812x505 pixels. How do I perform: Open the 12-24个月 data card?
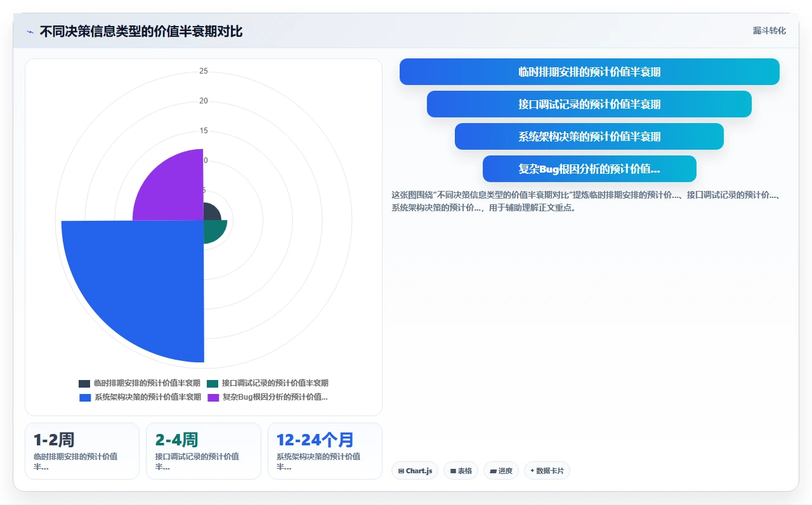[325, 451]
